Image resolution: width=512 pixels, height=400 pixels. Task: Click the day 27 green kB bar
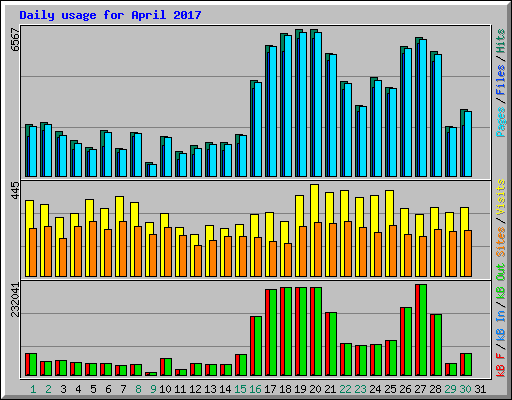423,330
